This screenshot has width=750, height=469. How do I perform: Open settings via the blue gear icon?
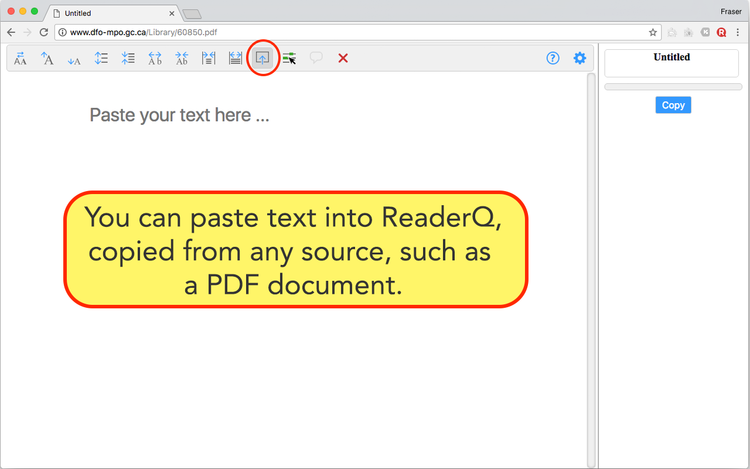pyautogui.click(x=580, y=58)
